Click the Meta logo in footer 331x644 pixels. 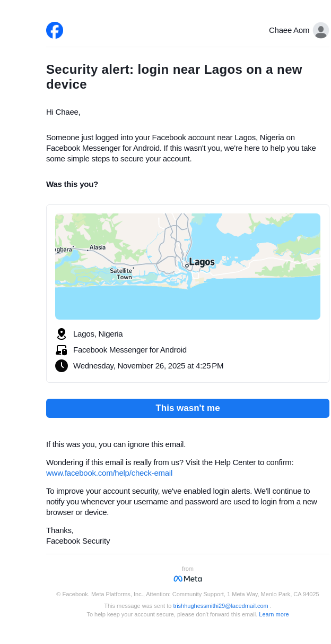coord(188,579)
